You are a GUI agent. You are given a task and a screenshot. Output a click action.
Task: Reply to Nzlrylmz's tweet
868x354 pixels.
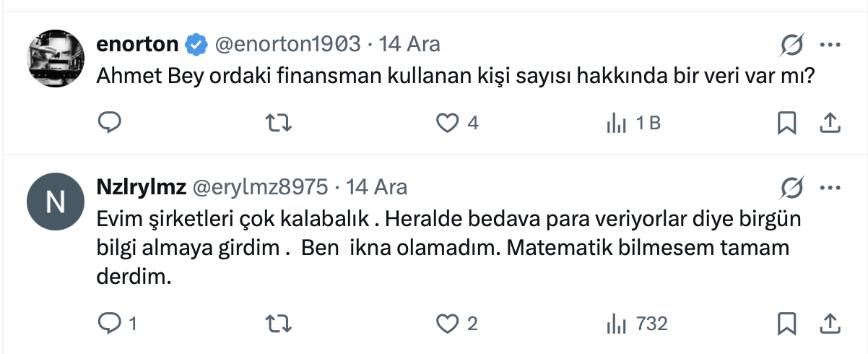click(x=109, y=323)
